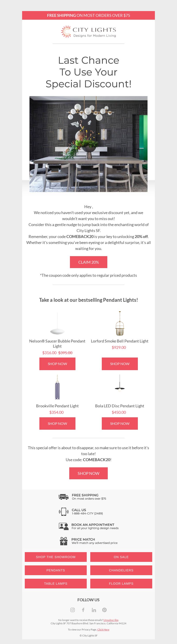Select the Book an Appointment people icon
Screen dimensions: 177x644
point(63,526)
